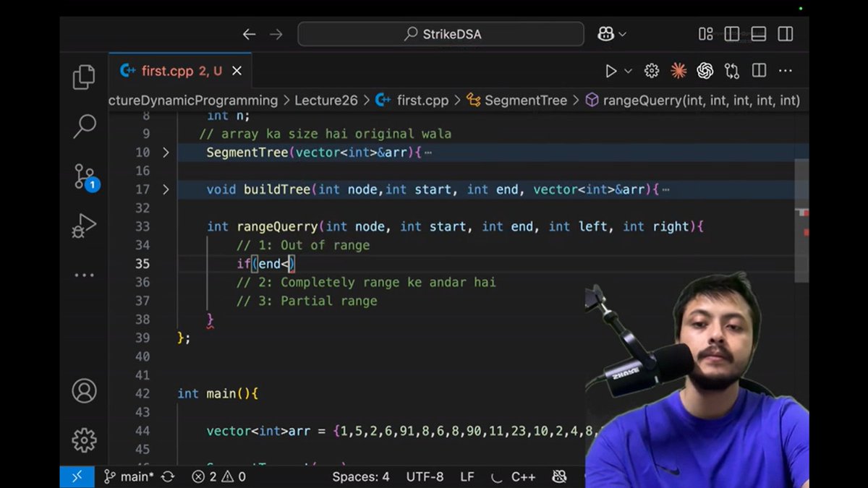The width and height of the screenshot is (868, 488).
Task: Click the line number 42 in gutter
Action: pyautogui.click(x=142, y=393)
